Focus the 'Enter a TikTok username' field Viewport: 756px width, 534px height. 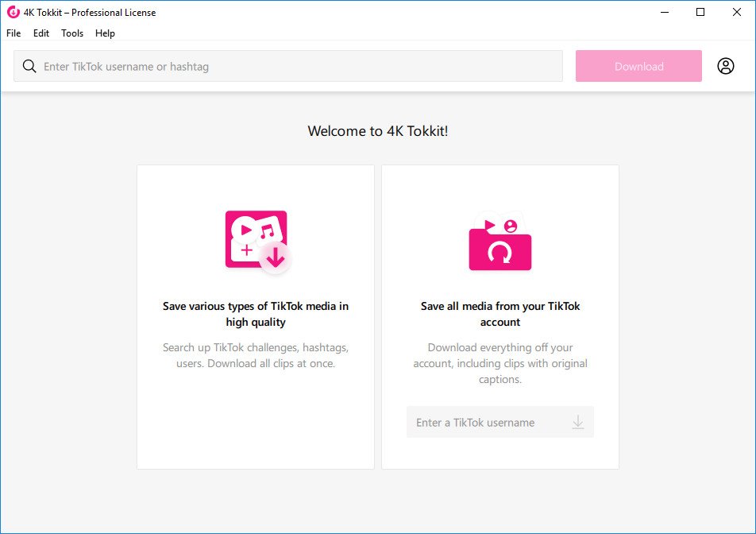(x=486, y=423)
